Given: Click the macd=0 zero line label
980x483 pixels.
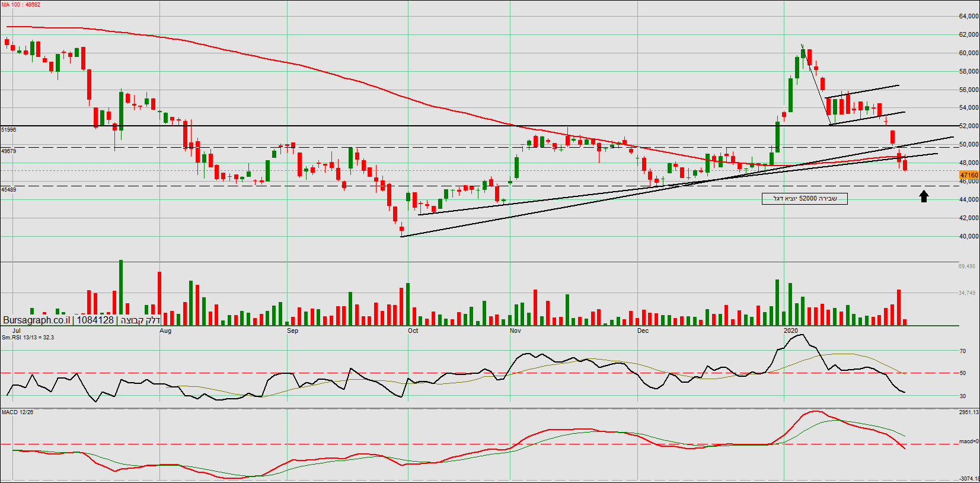Looking at the screenshot, I should point(969,441).
